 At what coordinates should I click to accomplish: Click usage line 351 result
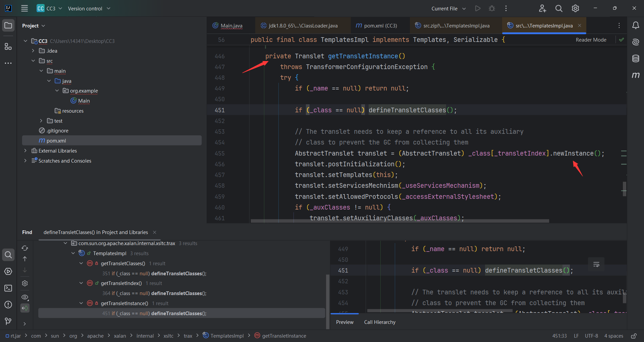click(154, 273)
